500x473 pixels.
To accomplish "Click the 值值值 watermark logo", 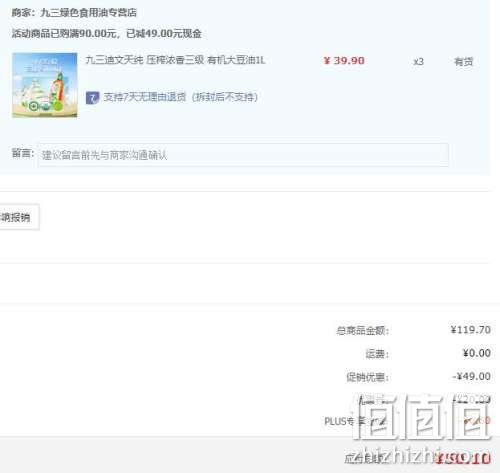I will tap(422, 417).
